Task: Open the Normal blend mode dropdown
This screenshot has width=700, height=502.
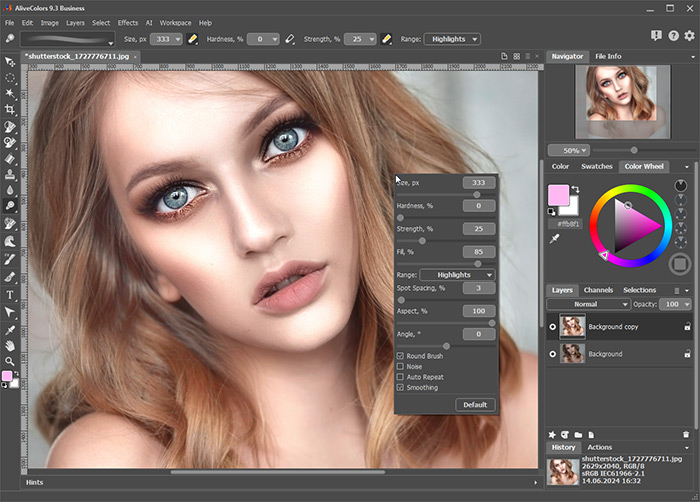Action: pyautogui.click(x=588, y=304)
